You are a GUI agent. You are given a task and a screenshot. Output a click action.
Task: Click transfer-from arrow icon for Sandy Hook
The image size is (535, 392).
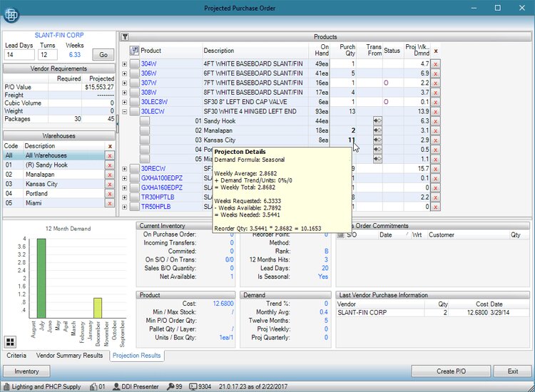tap(376, 121)
